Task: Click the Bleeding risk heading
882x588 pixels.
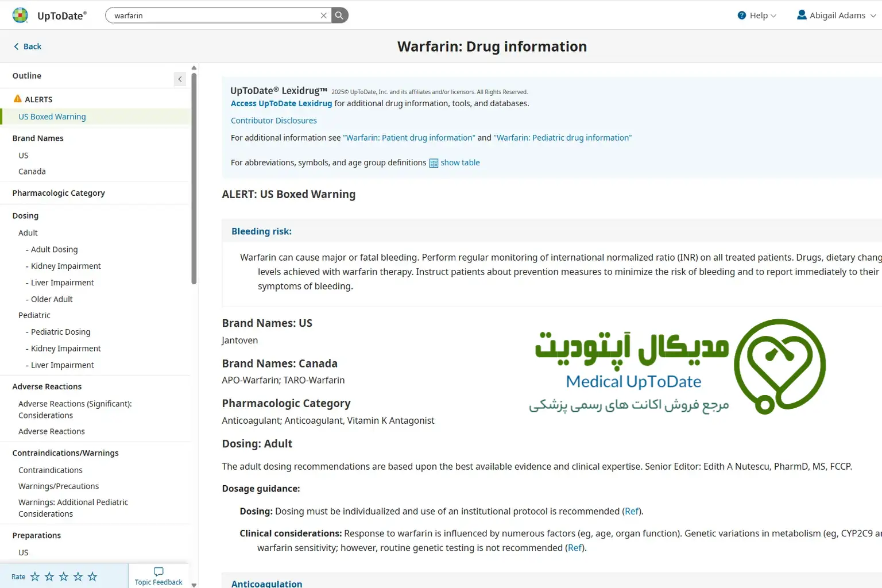Action: pos(261,231)
